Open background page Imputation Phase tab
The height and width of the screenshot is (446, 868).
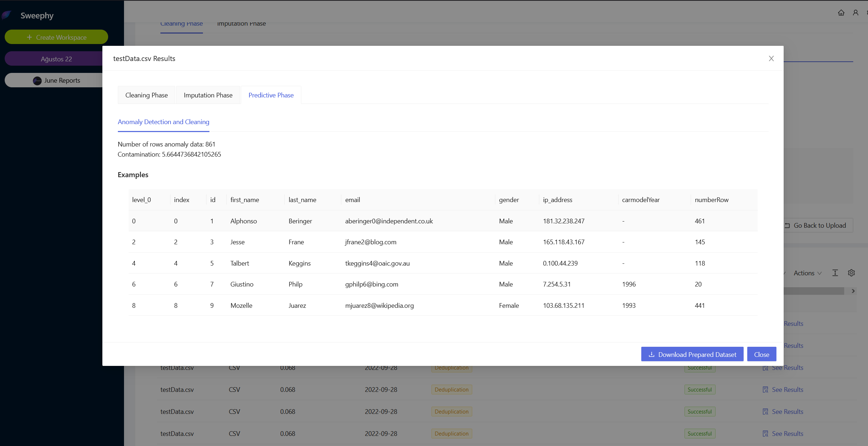tap(242, 24)
